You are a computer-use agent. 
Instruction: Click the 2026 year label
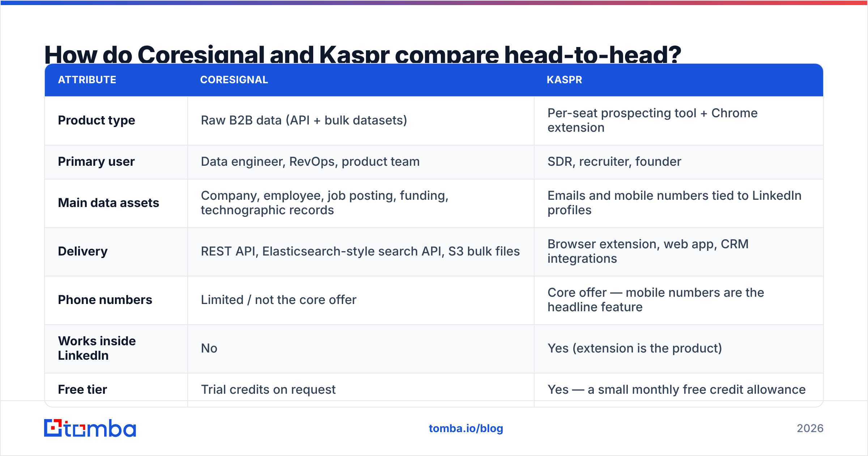pos(810,428)
